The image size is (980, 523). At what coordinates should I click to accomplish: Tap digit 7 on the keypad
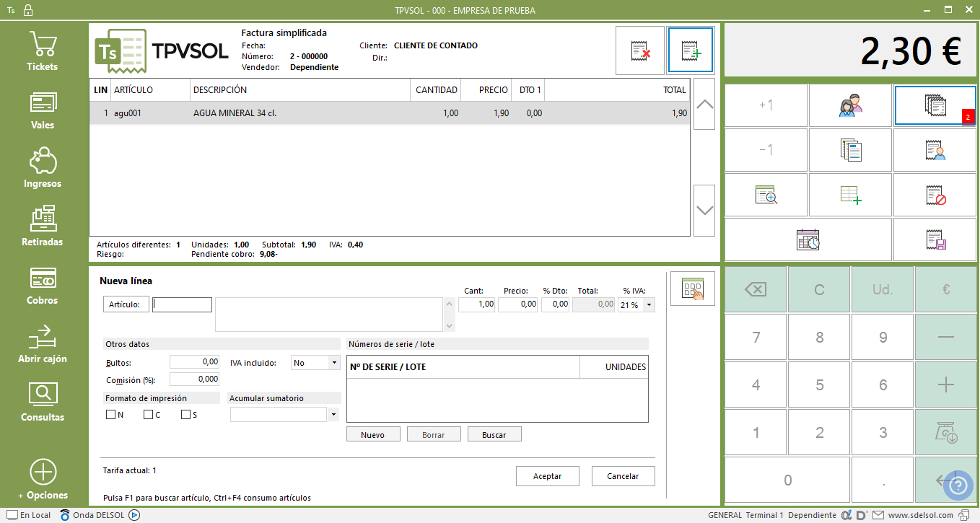pyautogui.click(x=756, y=337)
